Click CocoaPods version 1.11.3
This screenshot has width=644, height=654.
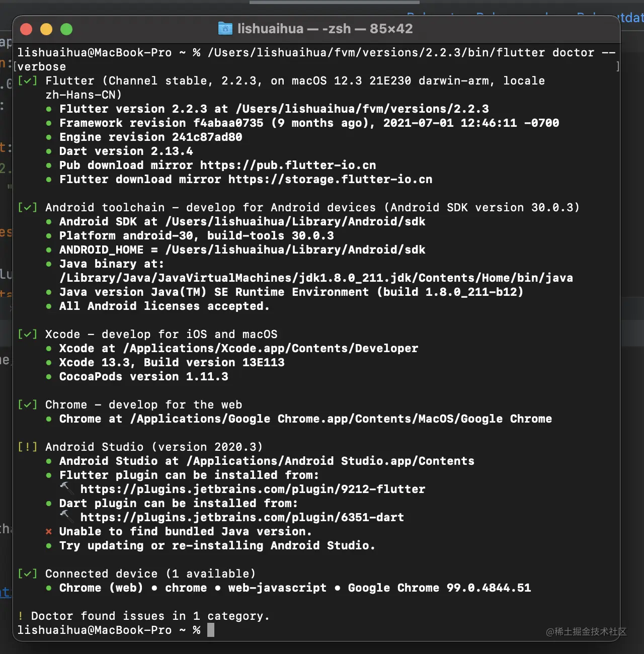(143, 377)
